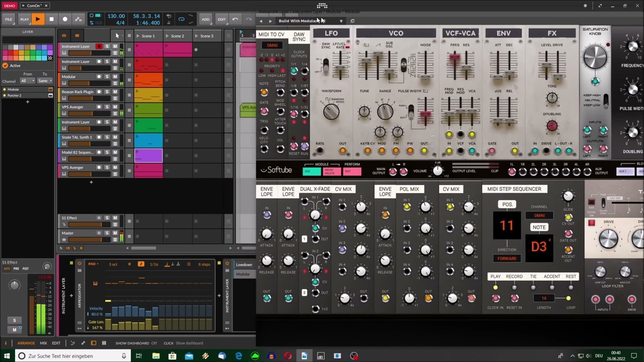644x362 pixels.
Task: Open the ADD menu
Action: [x=205, y=19]
